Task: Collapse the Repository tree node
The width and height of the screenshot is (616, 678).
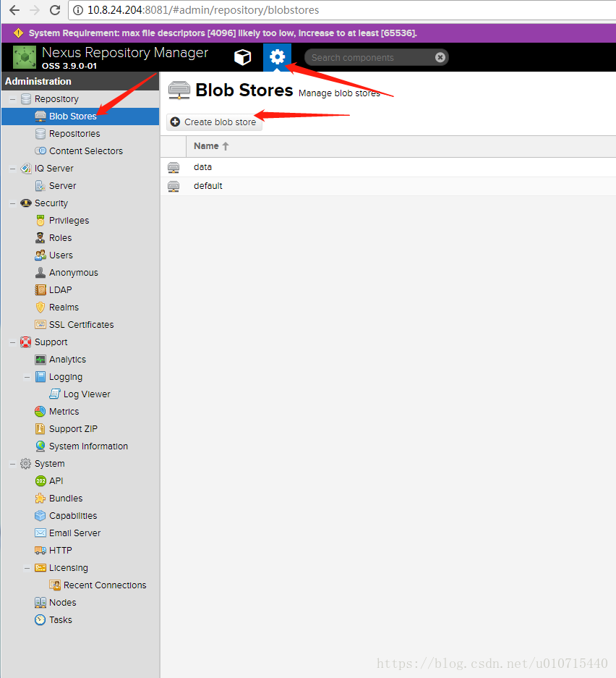Action: [x=13, y=99]
